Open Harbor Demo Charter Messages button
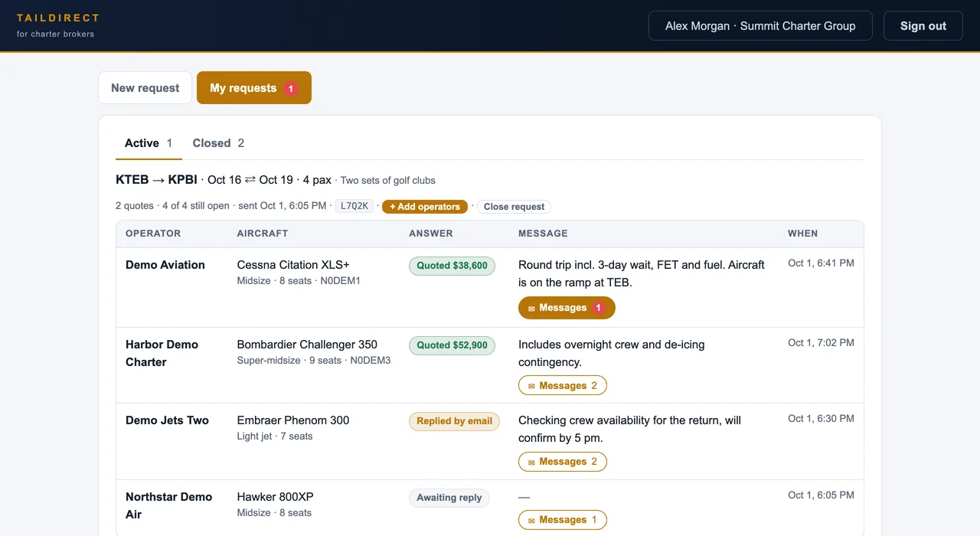Image resolution: width=980 pixels, height=536 pixels. tap(563, 385)
